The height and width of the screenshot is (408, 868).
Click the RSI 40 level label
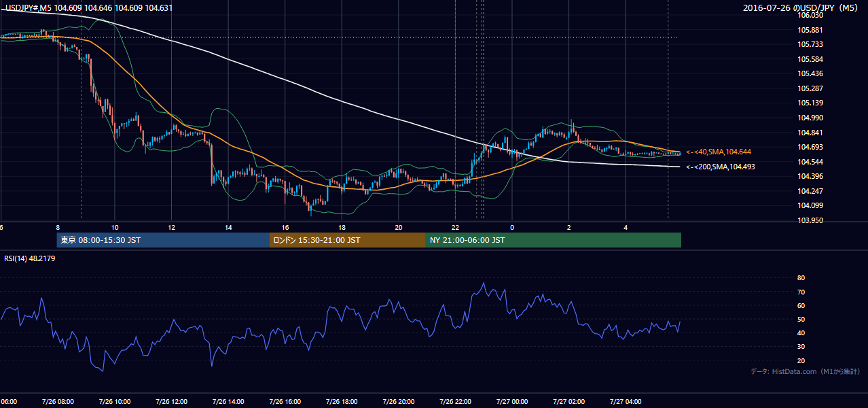tap(801, 333)
